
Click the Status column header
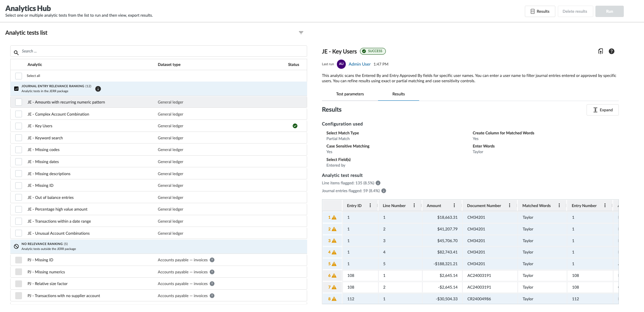point(294,65)
